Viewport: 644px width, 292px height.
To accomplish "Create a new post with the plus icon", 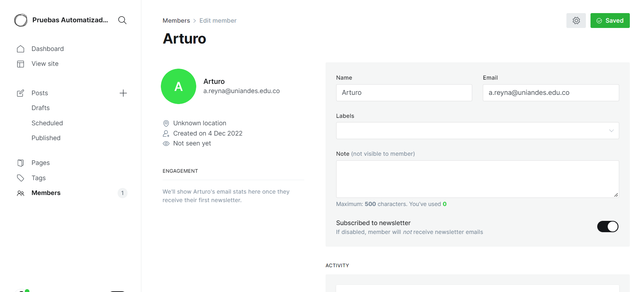I will pyautogui.click(x=123, y=93).
